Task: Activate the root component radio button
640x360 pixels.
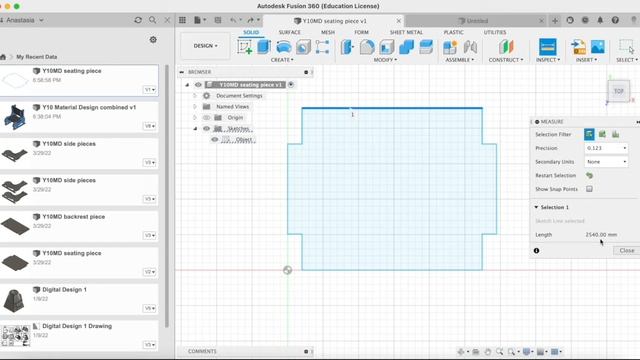Action: (x=291, y=84)
